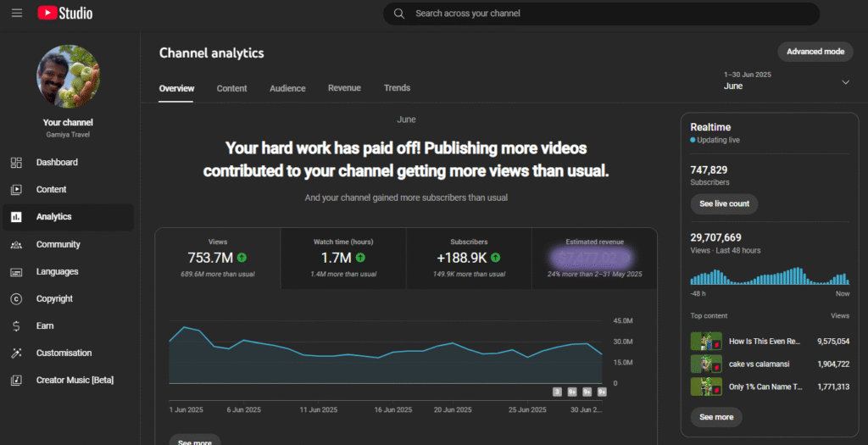Select the Subscribers metric card

(469, 258)
